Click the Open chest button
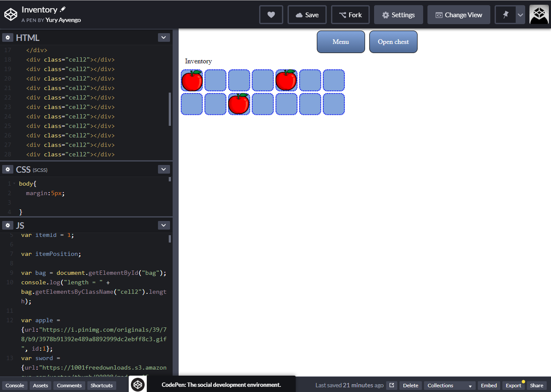The width and height of the screenshot is (551, 392). point(393,42)
